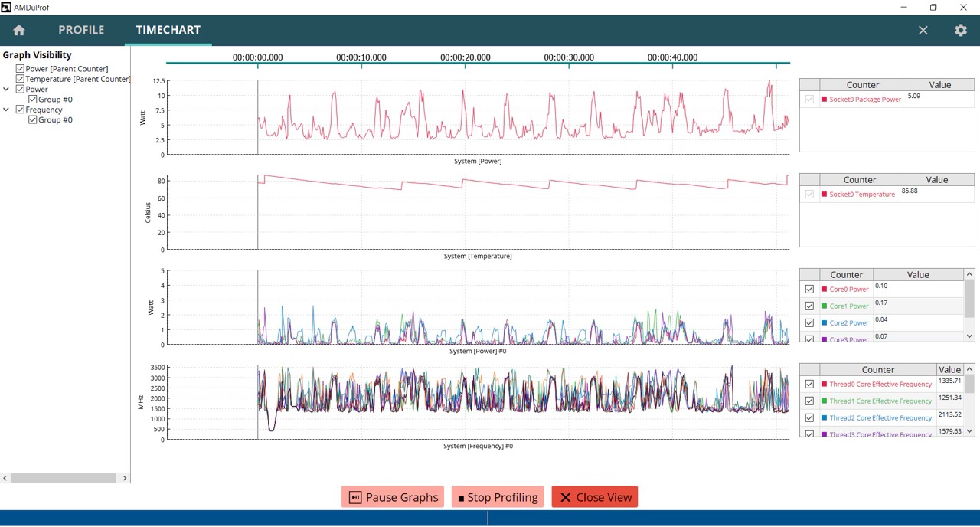The height and width of the screenshot is (527, 980).
Task: Click the Close View button
Action: [594, 498]
